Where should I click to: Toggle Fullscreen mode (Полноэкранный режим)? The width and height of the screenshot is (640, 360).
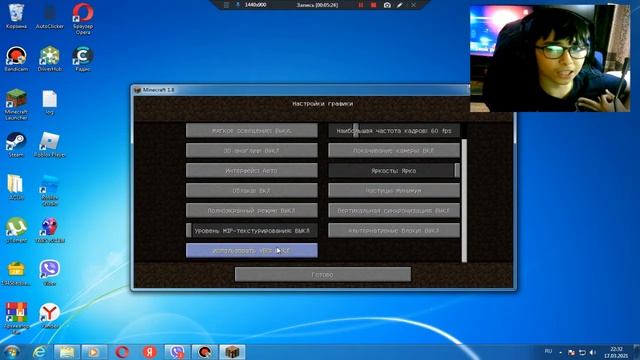(251, 211)
